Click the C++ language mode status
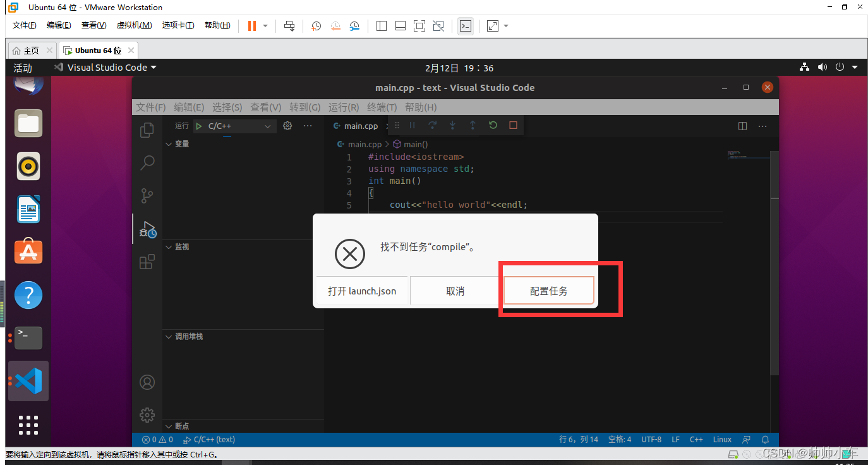This screenshot has width=868, height=465. (x=696, y=440)
